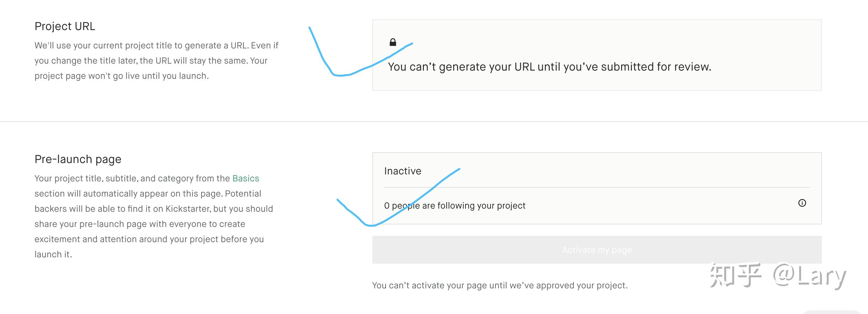Click the info icon beside followers count
Screen dimensions: 868x314
click(802, 203)
